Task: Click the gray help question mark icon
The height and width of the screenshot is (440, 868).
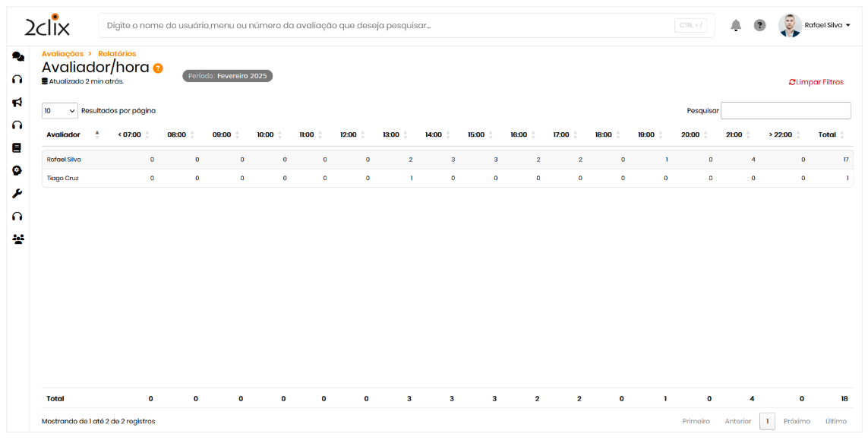Action: 759,25
